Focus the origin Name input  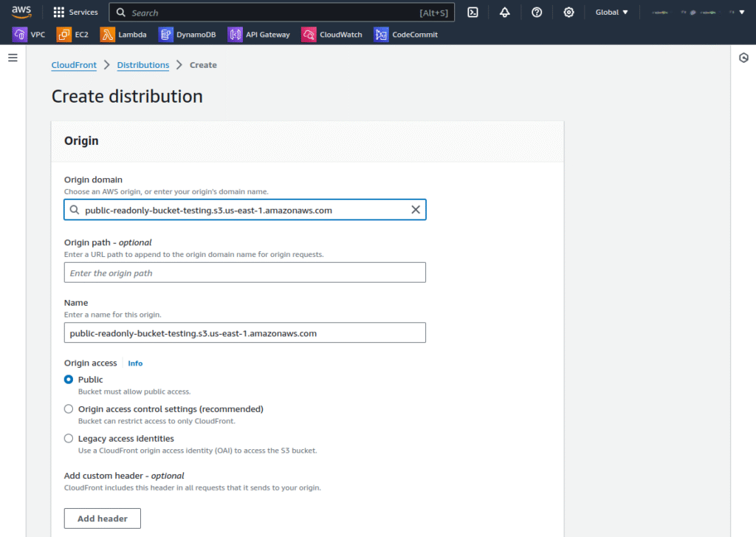245,333
